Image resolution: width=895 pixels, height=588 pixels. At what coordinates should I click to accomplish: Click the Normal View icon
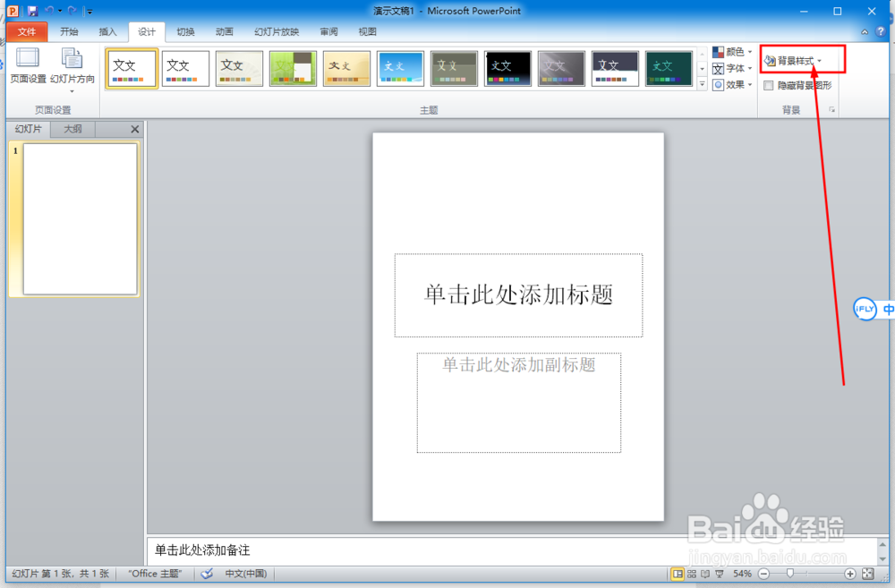click(678, 573)
